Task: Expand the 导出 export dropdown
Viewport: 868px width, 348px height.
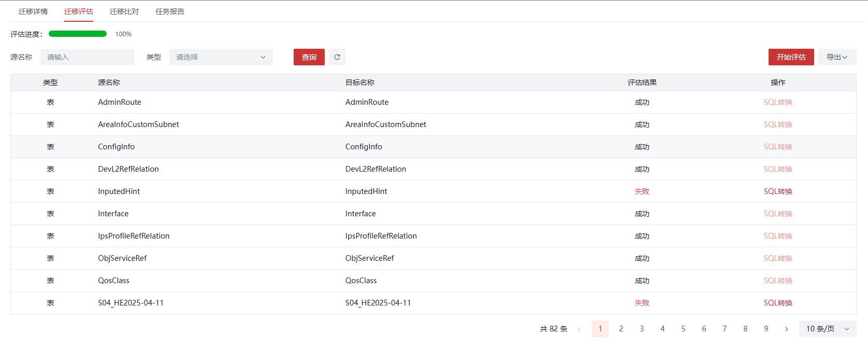Action: (x=836, y=57)
